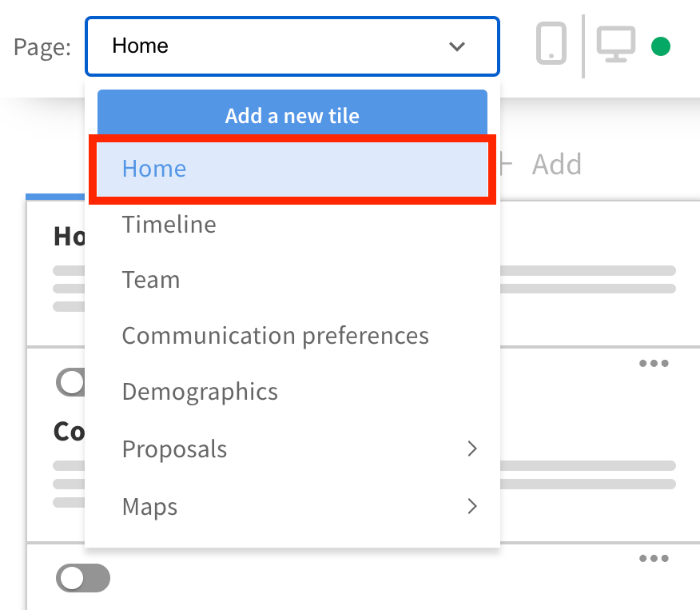Click the chevron arrow in Page selector
700x610 pixels.
[x=457, y=46]
